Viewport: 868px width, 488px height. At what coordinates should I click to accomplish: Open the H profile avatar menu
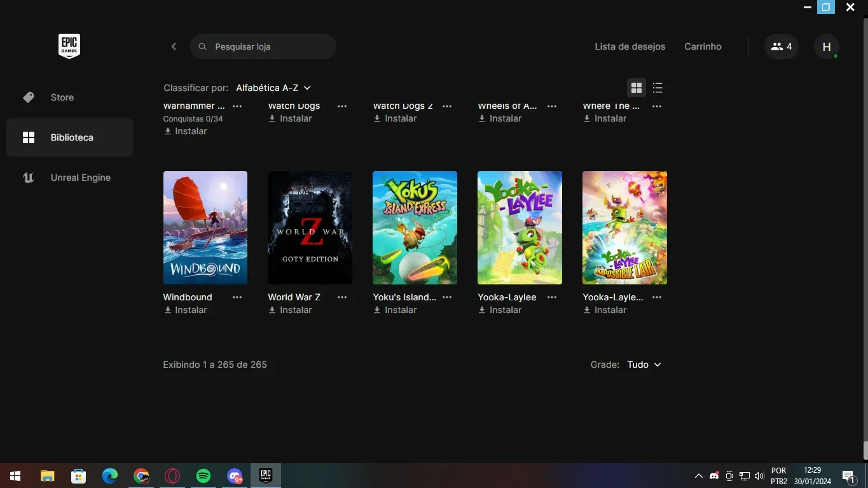827,46
